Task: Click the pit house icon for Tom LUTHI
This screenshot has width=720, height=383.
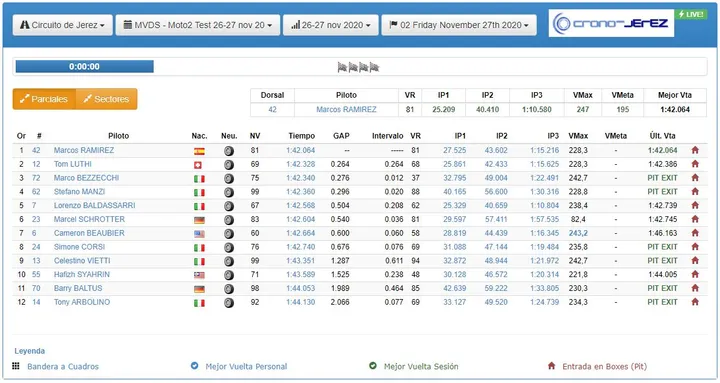Action: coord(695,163)
